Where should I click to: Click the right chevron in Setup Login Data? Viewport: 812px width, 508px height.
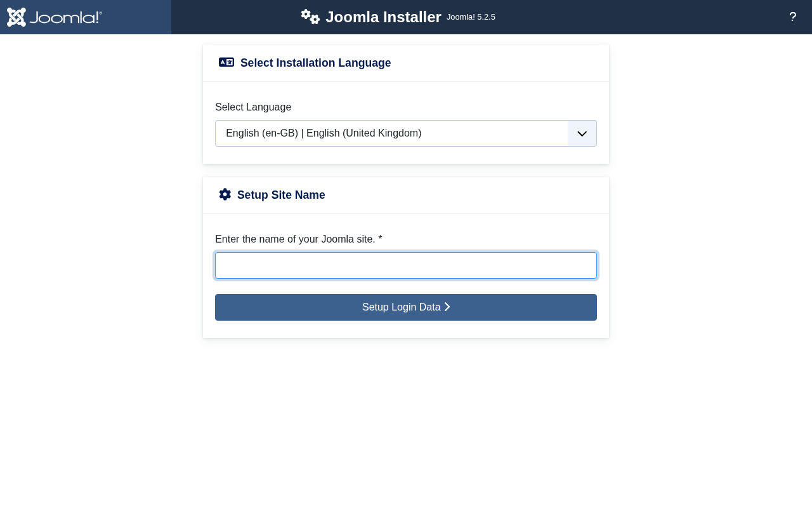pyautogui.click(x=447, y=307)
